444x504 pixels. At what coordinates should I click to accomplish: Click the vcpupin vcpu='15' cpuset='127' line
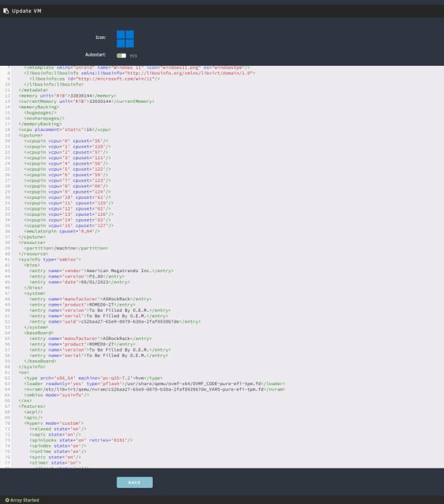coord(69,226)
